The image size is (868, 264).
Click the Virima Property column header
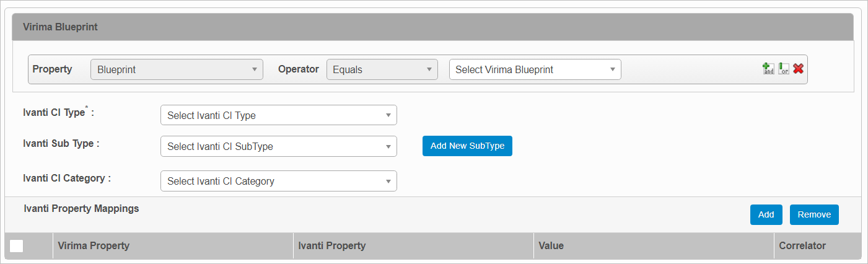pos(94,246)
